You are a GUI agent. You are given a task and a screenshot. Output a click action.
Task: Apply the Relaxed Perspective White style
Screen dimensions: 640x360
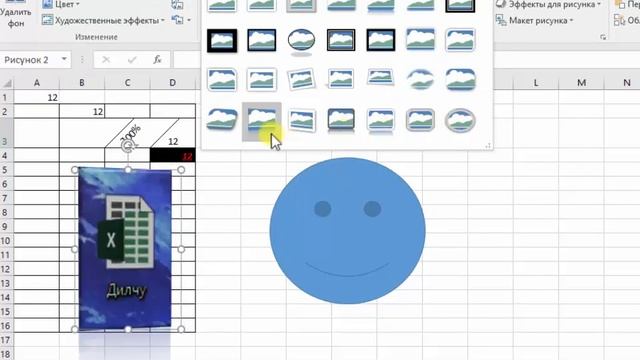(x=380, y=78)
